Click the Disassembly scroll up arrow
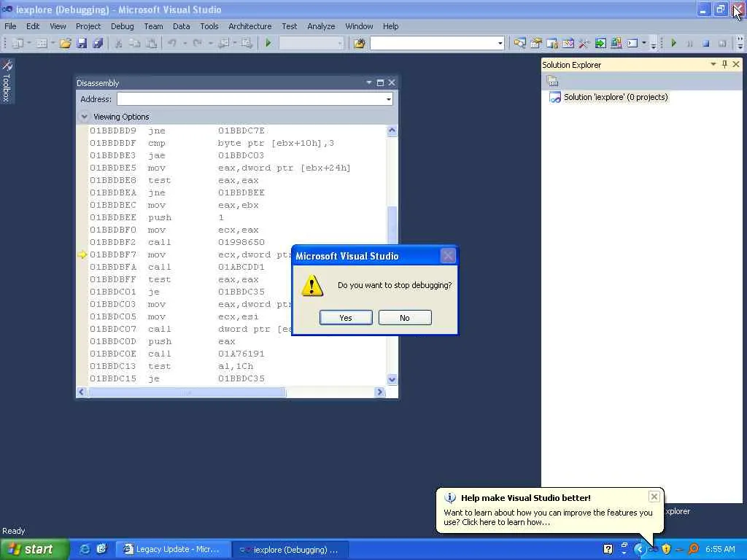This screenshot has height=560, width=747. point(392,130)
